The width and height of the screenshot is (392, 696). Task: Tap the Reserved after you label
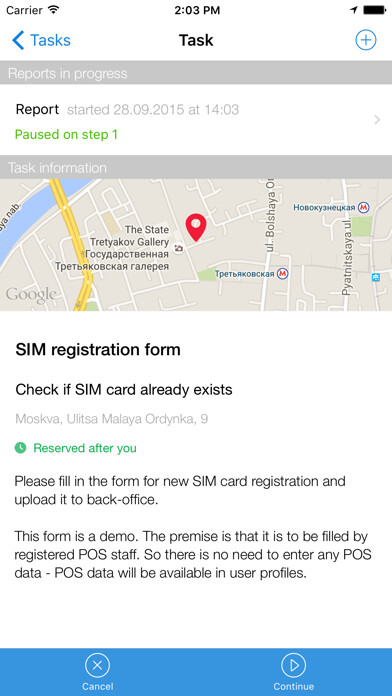tap(85, 448)
